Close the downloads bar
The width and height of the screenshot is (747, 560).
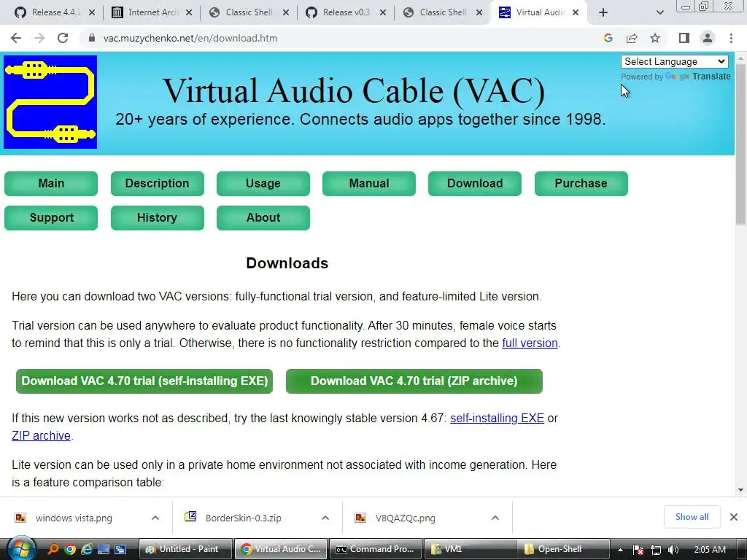point(734,517)
